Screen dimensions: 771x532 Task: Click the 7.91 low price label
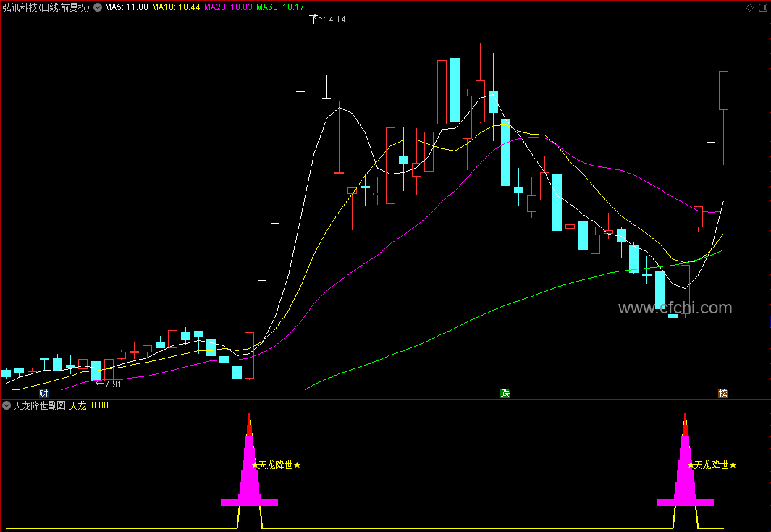(113, 384)
